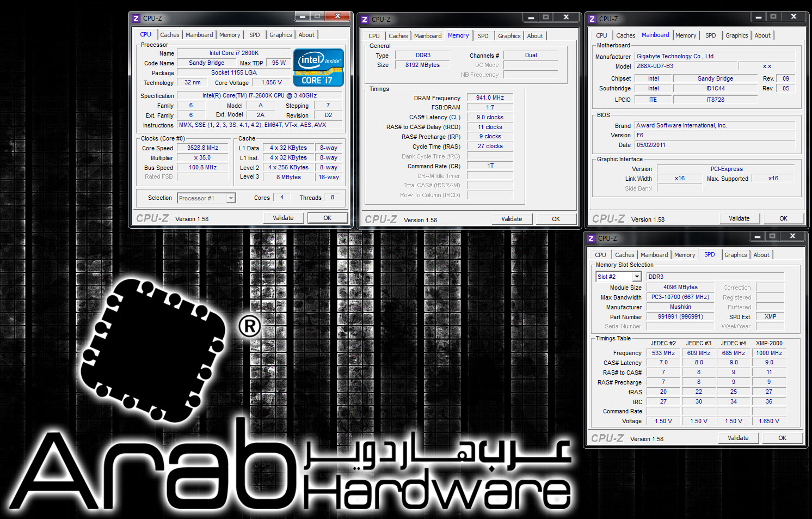Click the '941.0 MHz' DRAM frequency value
This screenshot has width=812, height=519.
click(x=490, y=98)
